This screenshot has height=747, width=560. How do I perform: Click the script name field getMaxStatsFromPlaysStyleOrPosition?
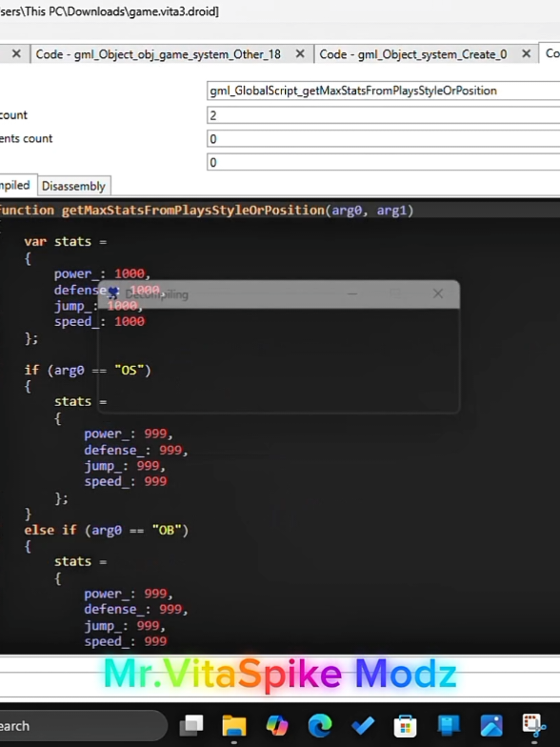383,91
